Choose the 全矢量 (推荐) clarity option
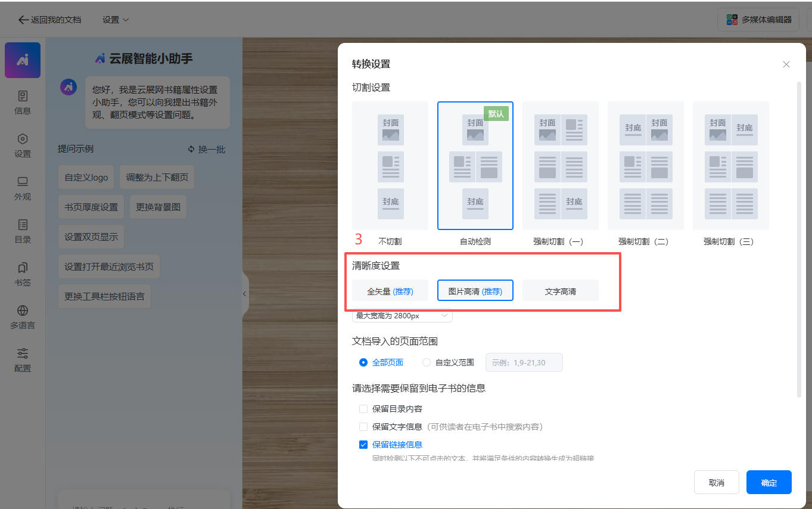Image resolution: width=812 pixels, height=509 pixels. (x=390, y=291)
